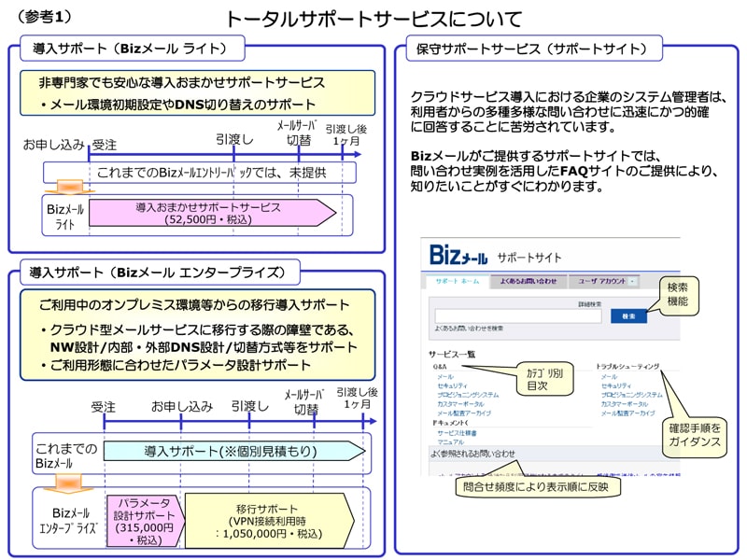Open the マニュアル document link
The image size is (747, 560).
(x=450, y=441)
